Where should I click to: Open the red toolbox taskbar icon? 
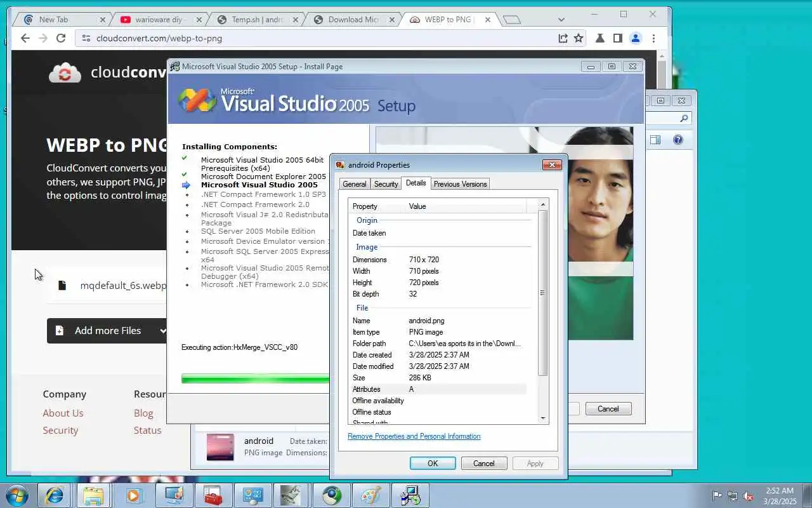[212, 495]
